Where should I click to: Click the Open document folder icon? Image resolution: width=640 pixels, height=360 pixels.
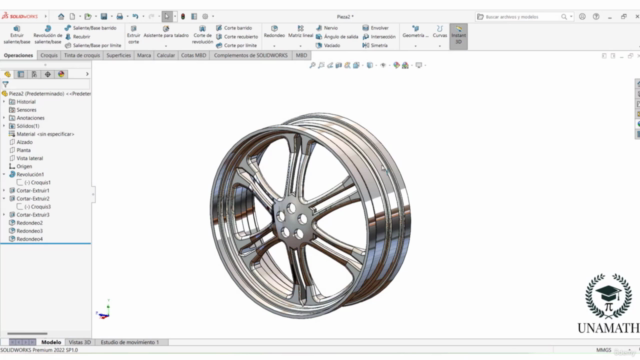click(88, 16)
